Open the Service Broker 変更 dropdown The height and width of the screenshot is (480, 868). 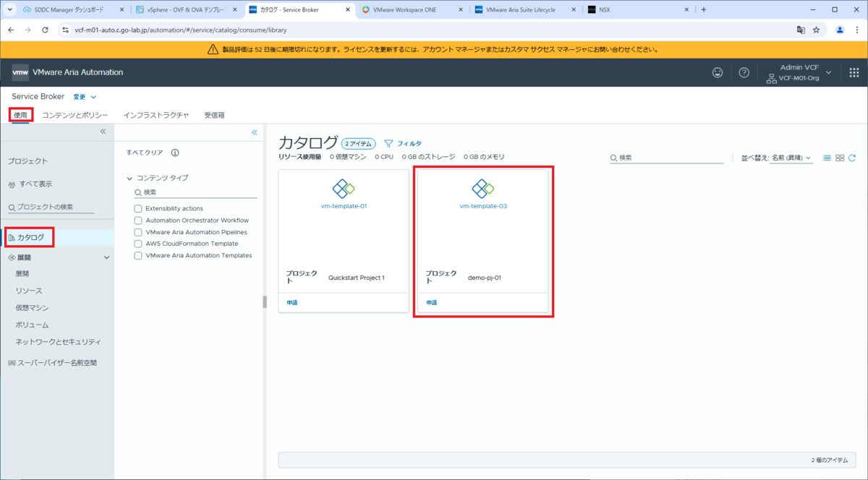pyautogui.click(x=85, y=97)
